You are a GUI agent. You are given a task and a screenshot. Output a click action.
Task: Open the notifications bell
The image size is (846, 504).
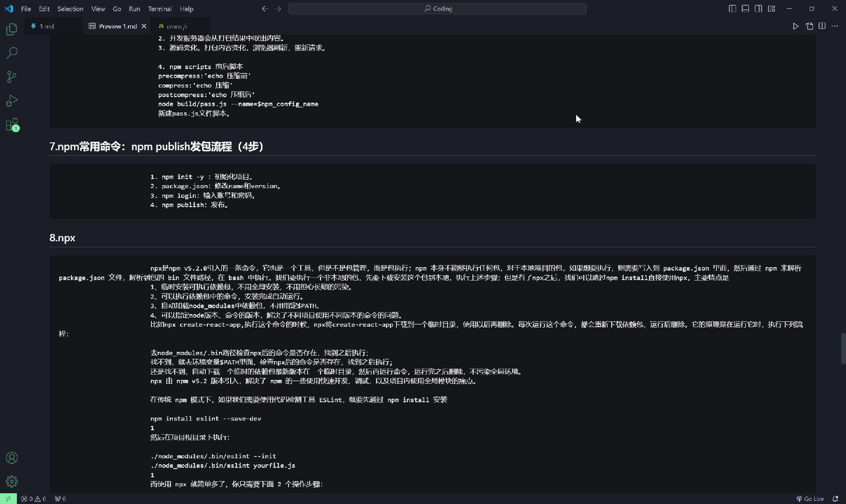tap(835, 499)
